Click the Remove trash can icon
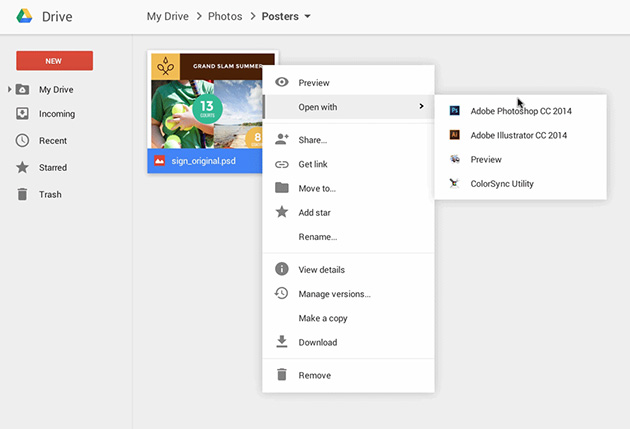 282,375
